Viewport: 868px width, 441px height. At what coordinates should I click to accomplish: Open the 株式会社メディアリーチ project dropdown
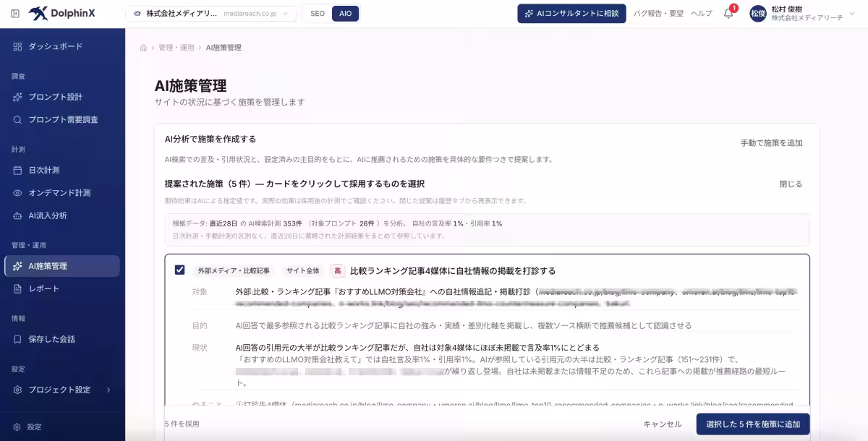tap(210, 13)
